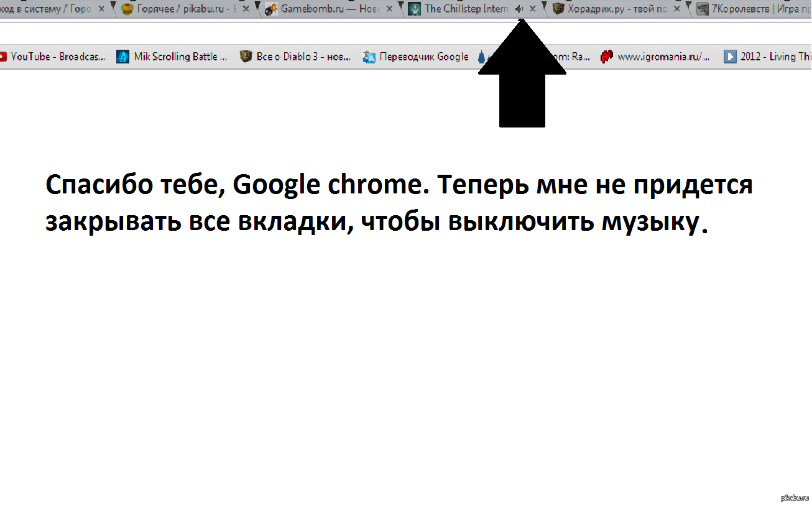Open Переводчик Google bookmark
Image resolution: width=812 pixels, height=505 pixels.
point(415,57)
